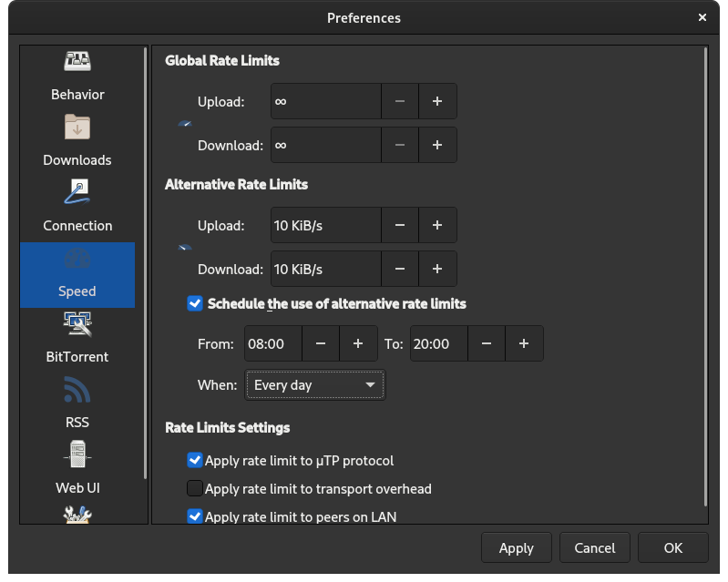Disable rate limit for µTP protocol
Screen dimensions: 728x582
tap(195, 460)
